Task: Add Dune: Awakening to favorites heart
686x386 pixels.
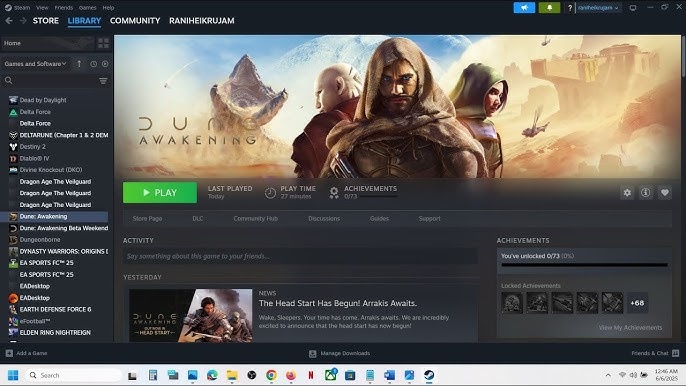Action: [665, 193]
